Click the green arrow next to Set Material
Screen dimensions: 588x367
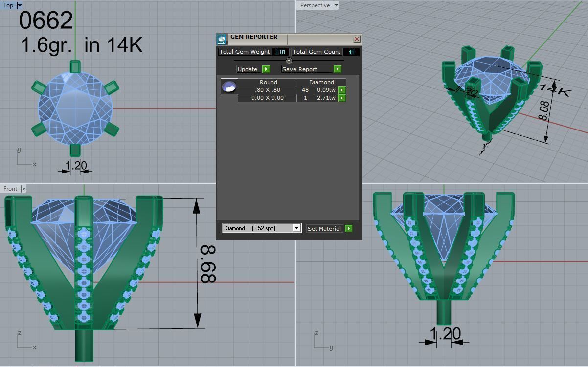pos(349,228)
